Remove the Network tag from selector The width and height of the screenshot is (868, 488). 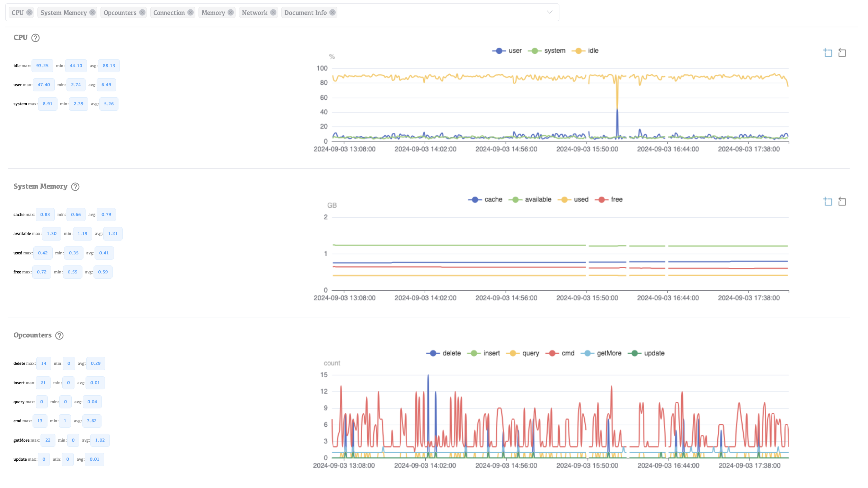[x=273, y=12]
